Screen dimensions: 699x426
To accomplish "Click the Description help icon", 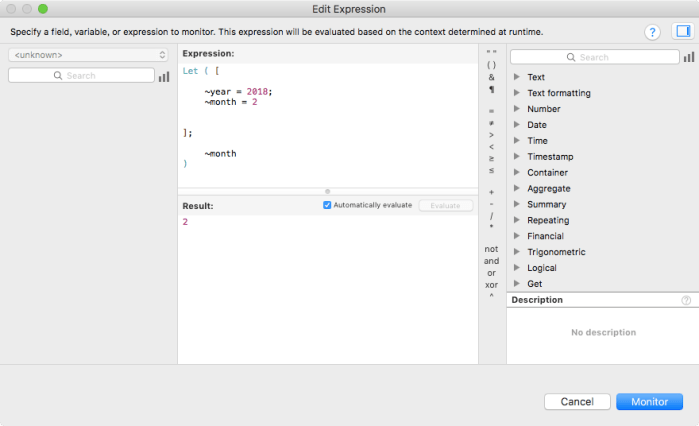I will click(686, 300).
